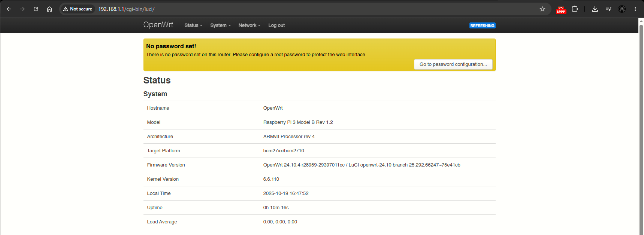Click the red extension icon with badge
This screenshot has height=235, width=644.
[x=561, y=10]
